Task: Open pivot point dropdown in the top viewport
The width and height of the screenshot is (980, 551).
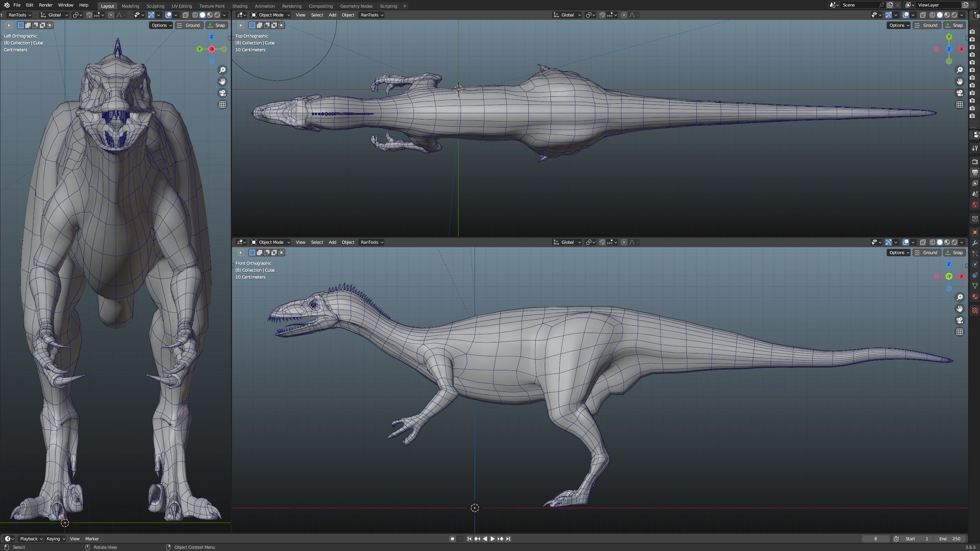Action: [x=591, y=15]
